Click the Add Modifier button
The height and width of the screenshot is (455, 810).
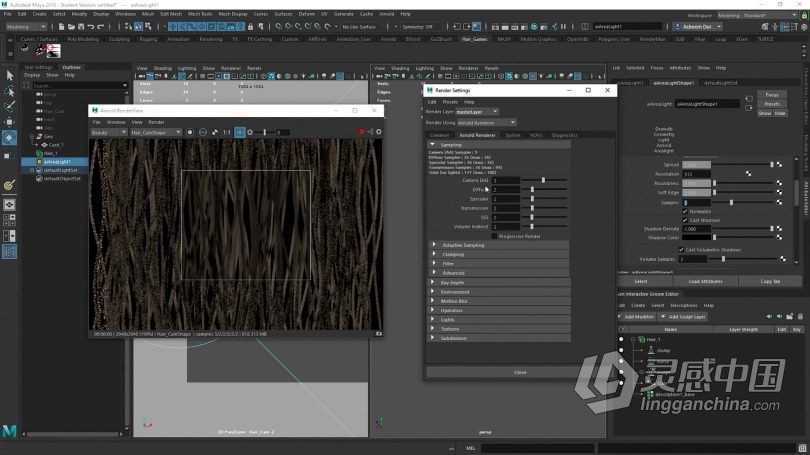click(x=635, y=317)
